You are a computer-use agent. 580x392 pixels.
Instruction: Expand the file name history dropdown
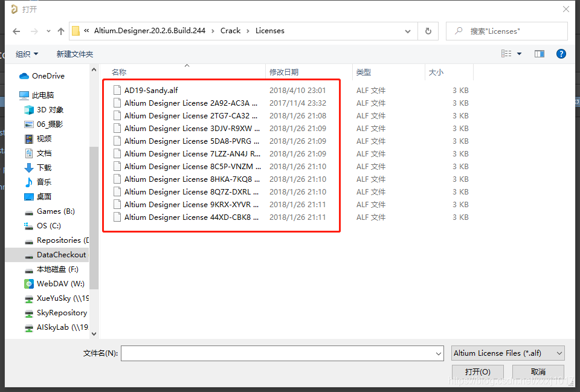click(439, 353)
